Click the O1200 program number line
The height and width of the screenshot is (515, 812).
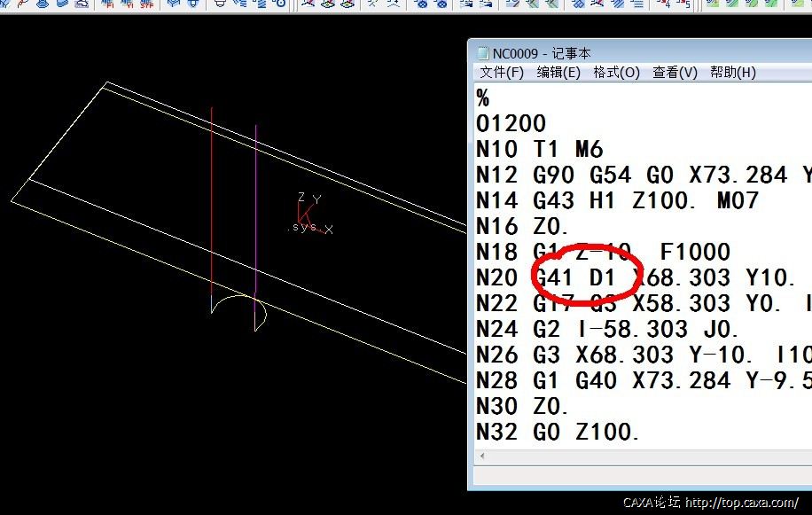[x=511, y=124]
